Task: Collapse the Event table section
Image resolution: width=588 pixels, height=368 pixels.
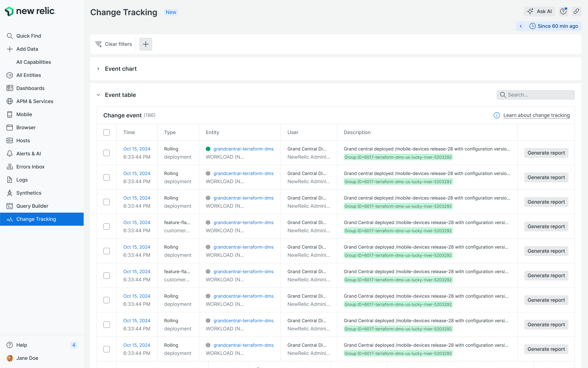Action: pyautogui.click(x=98, y=95)
